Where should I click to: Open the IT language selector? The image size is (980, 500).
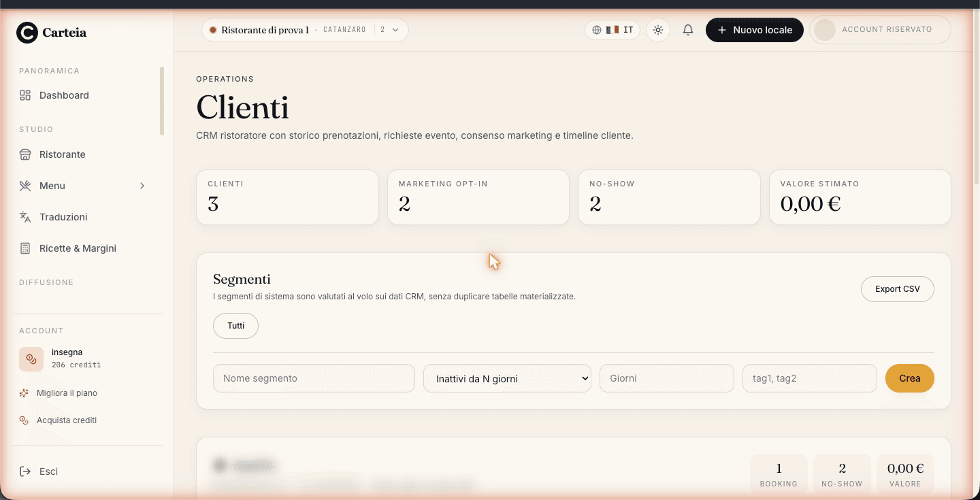612,30
